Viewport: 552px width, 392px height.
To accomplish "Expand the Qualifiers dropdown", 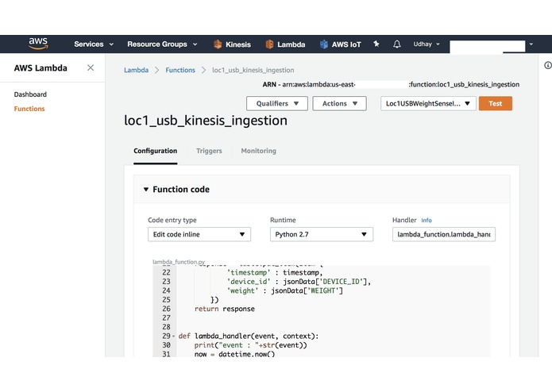I will coord(276,103).
